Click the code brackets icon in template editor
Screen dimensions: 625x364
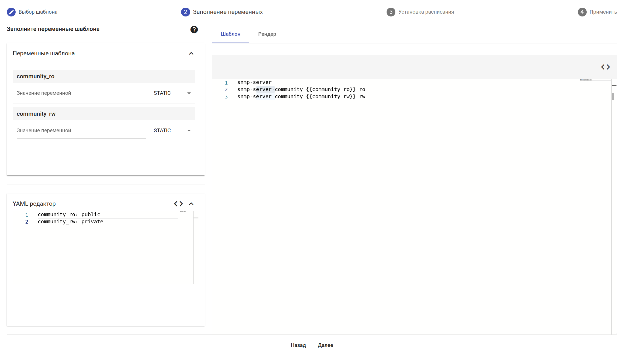click(605, 67)
